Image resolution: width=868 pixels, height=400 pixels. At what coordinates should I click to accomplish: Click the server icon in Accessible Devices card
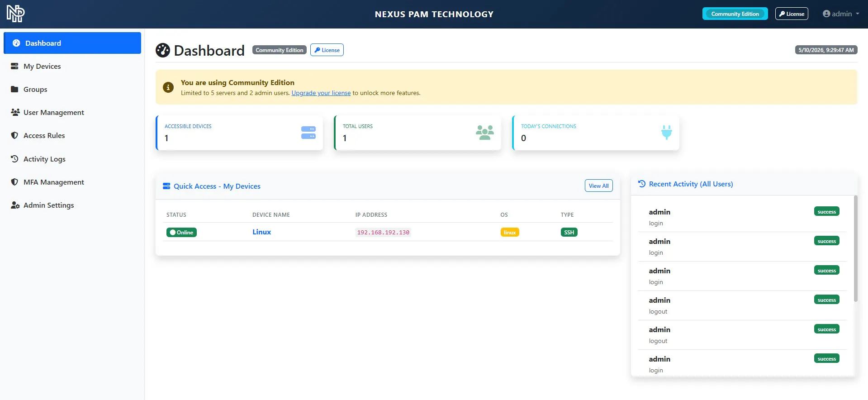[x=308, y=133]
